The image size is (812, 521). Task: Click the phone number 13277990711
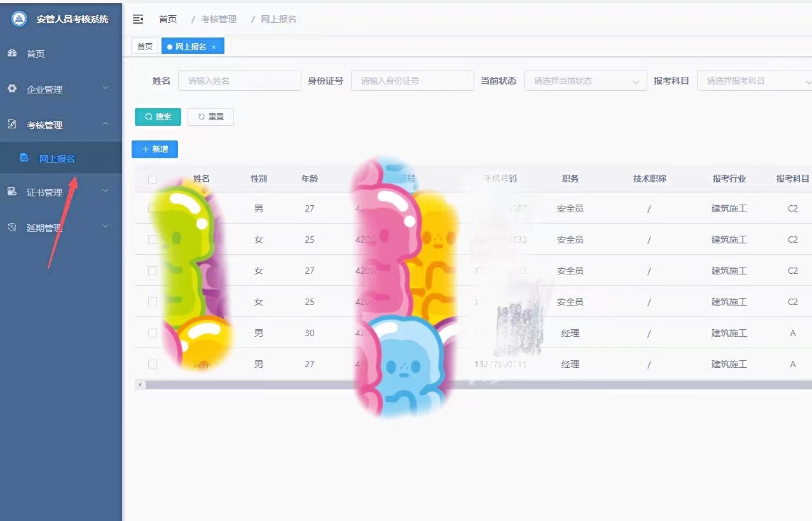click(x=500, y=364)
